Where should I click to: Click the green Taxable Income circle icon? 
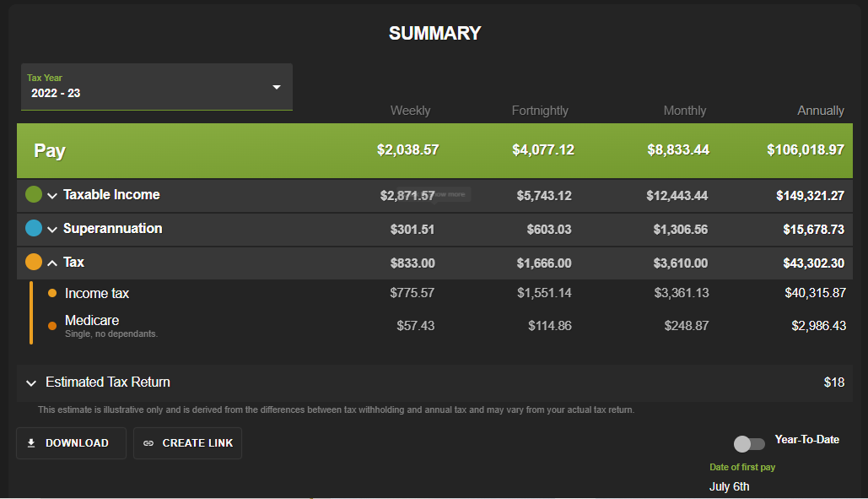pos(34,194)
